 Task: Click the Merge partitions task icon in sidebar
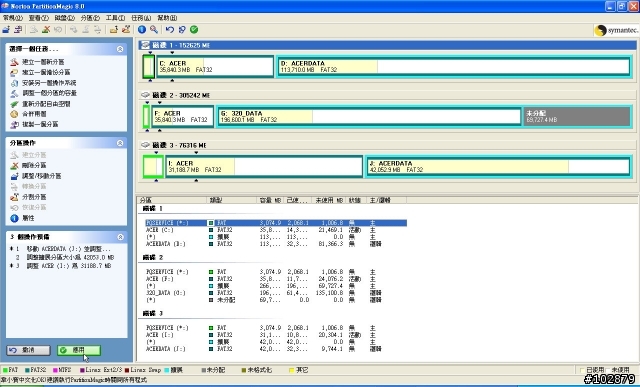pyautogui.click(x=14, y=114)
